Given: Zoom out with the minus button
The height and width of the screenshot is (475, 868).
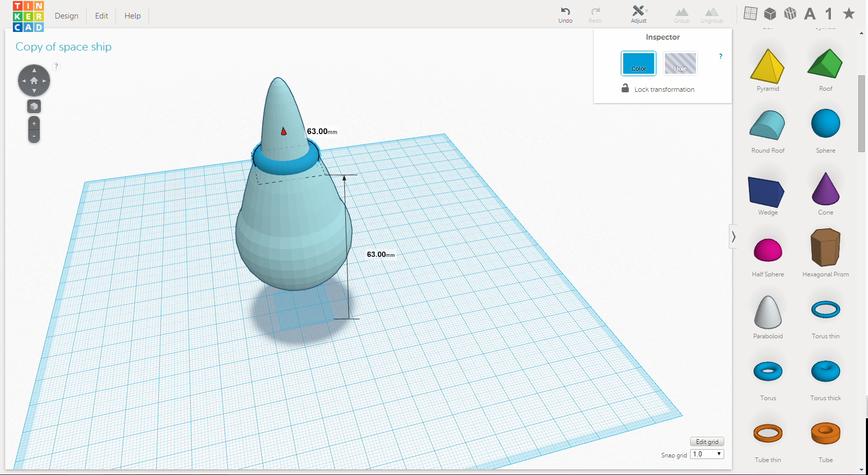Looking at the screenshot, I should (34, 136).
